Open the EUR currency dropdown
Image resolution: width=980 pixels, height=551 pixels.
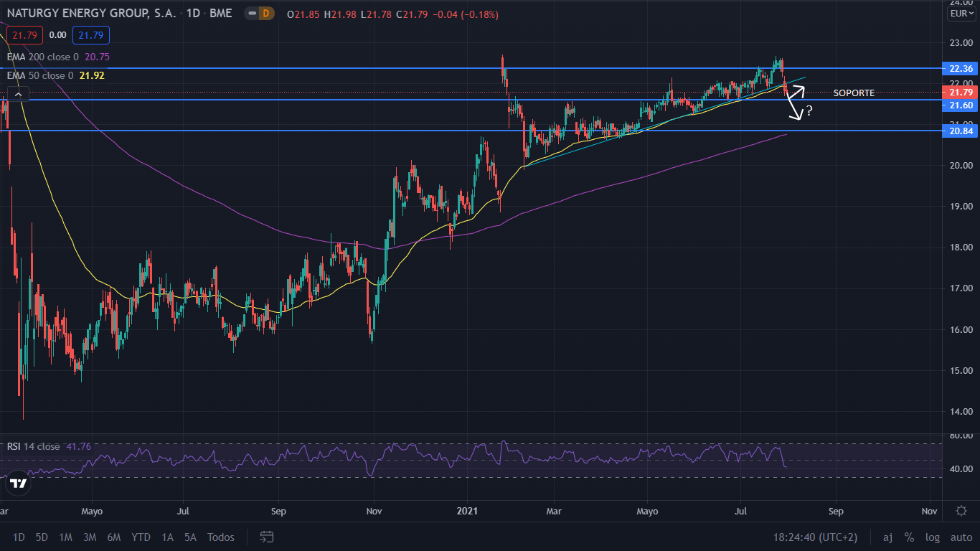tap(961, 14)
